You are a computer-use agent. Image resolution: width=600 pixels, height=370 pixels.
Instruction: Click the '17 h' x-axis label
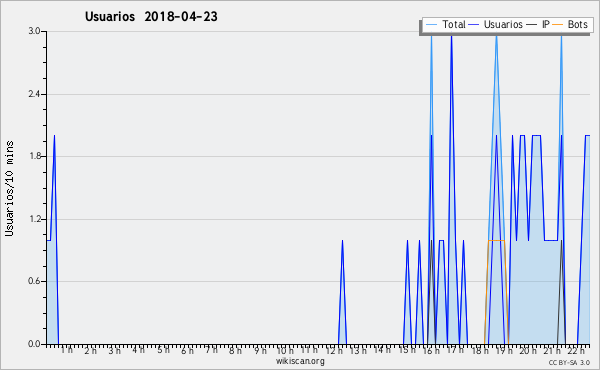coord(455,350)
